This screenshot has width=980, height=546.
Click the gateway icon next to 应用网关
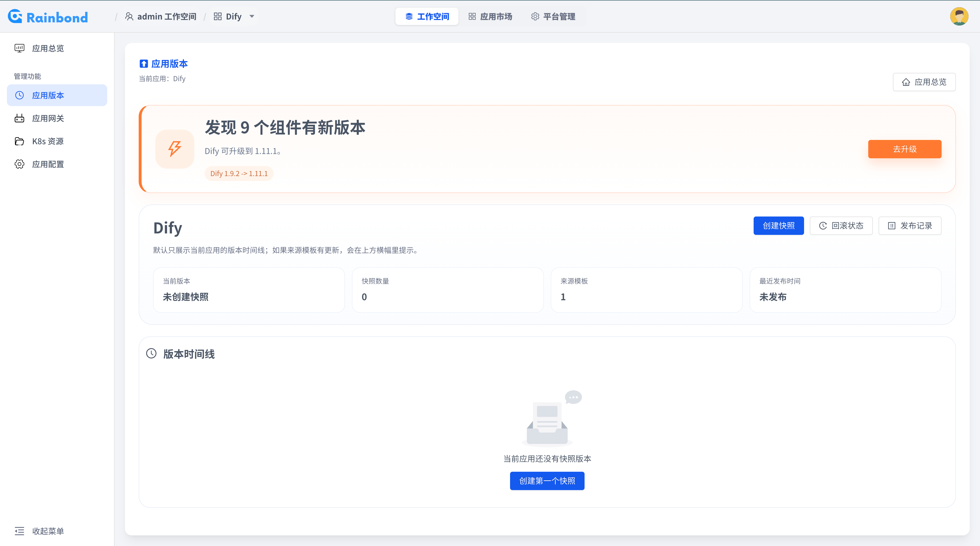point(19,118)
